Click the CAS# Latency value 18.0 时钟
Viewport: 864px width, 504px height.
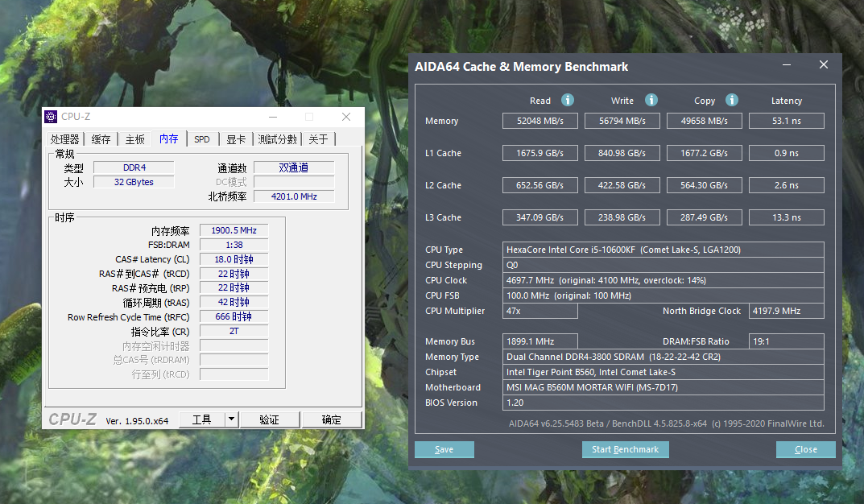[234, 259]
